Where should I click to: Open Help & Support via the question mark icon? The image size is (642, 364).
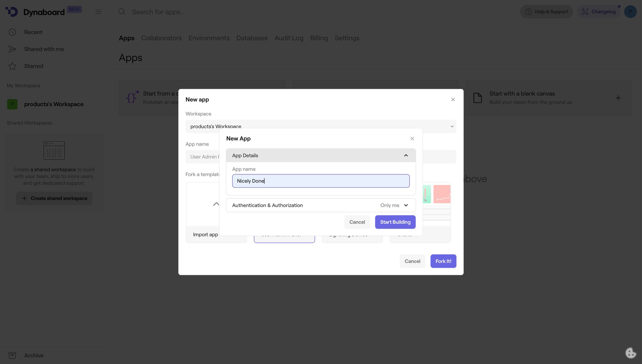529,11
